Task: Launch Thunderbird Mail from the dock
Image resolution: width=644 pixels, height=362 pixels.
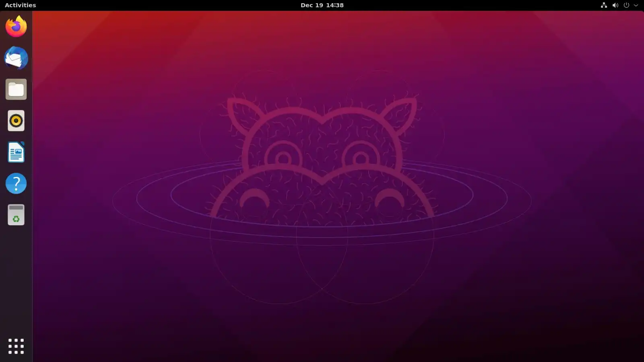Action: coord(16,58)
